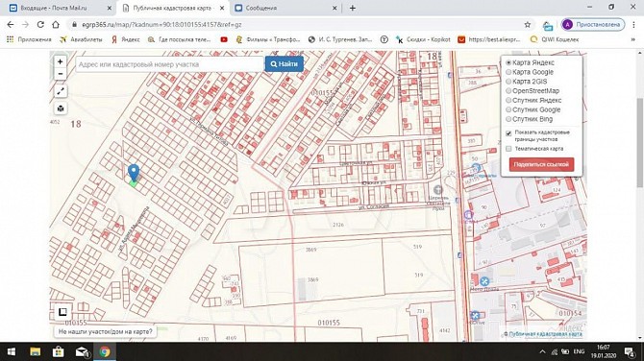This screenshot has height=361, width=644.
Task: Select the Карта 2GIS radio button
Action: [x=508, y=82]
